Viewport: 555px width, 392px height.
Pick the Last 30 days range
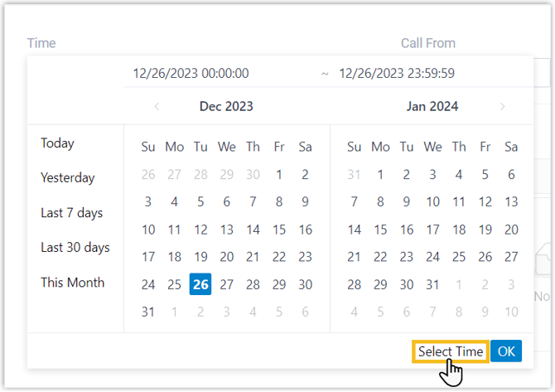75,248
